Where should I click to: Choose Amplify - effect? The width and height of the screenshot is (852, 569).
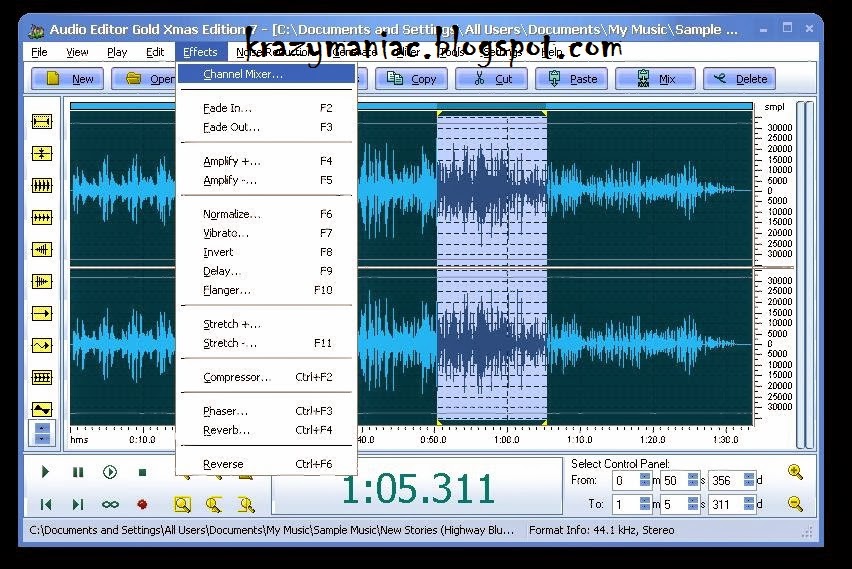(267, 180)
